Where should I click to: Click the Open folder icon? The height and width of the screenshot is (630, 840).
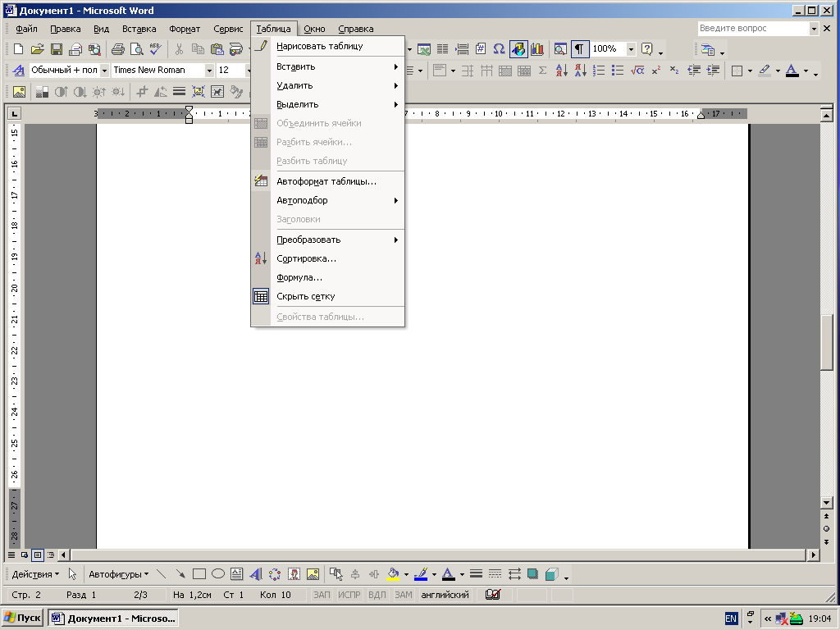click(37, 49)
